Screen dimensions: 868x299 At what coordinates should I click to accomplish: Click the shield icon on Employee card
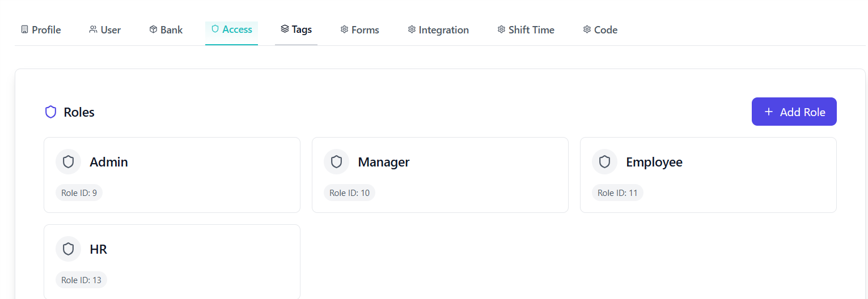[x=605, y=162]
